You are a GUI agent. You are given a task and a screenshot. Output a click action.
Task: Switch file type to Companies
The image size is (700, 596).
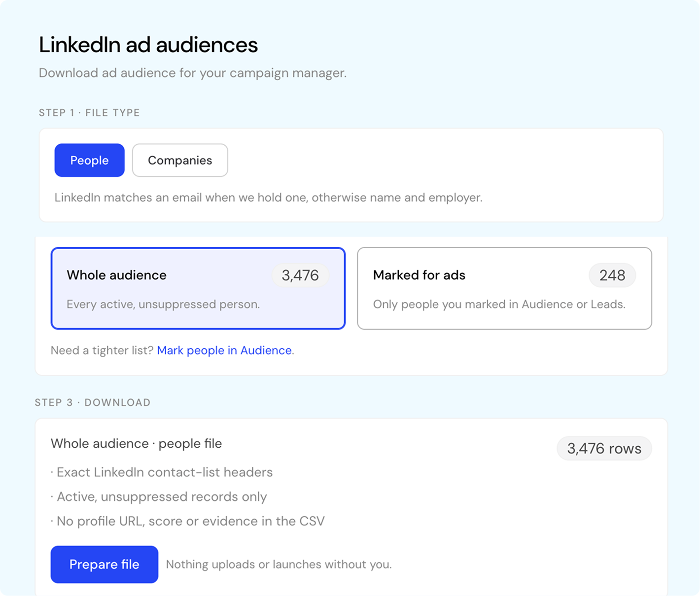click(x=180, y=160)
